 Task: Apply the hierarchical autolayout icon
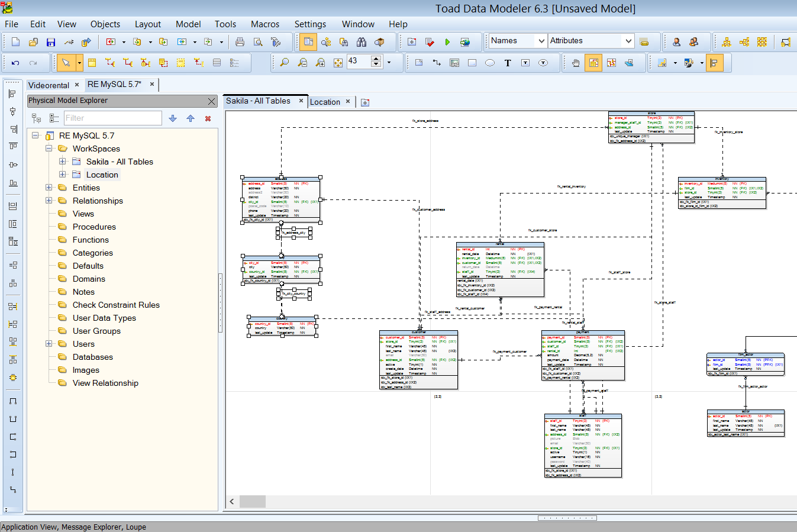pyautogui.click(x=727, y=42)
